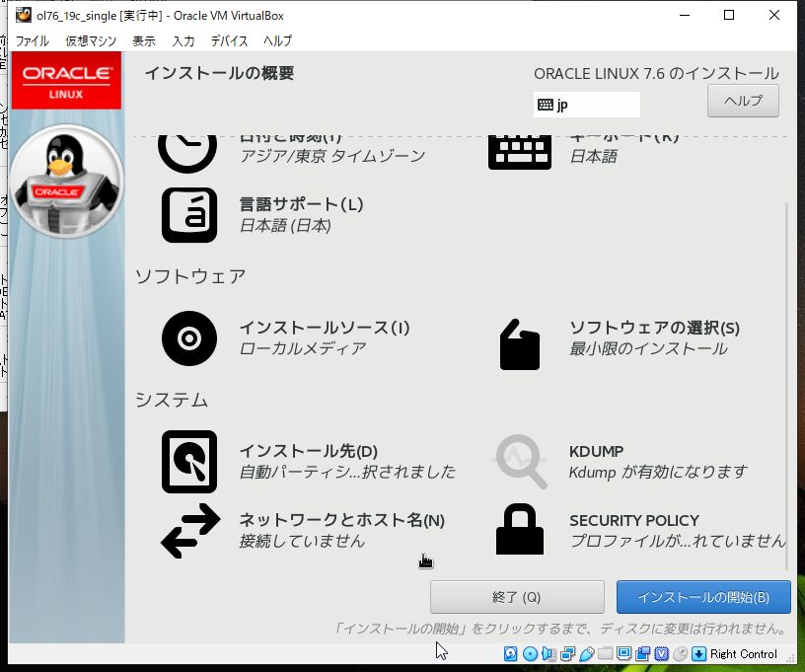Click the mouse integration indicator in status bar
805x672 pixels.
(x=679, y=653)
